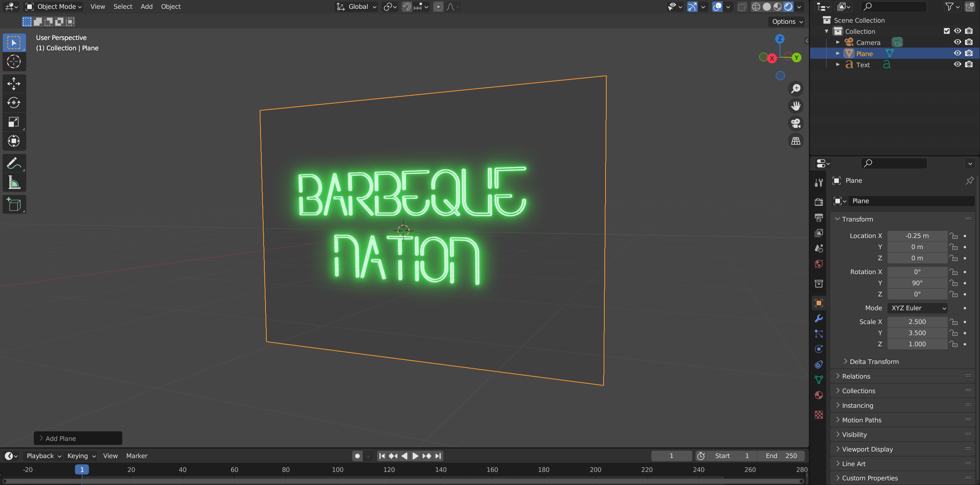Toggle lock on Rotation Y
Image resolution: width=980 pixels, height=485 pixels.
point(954,283)
